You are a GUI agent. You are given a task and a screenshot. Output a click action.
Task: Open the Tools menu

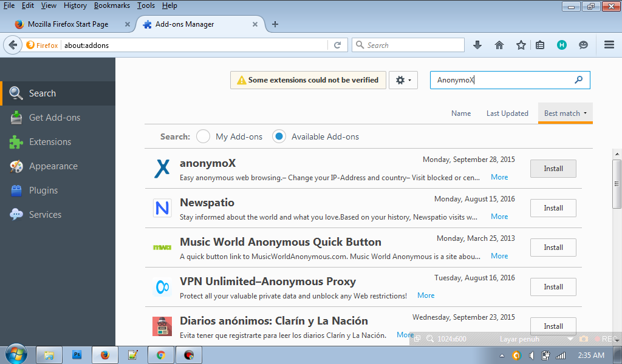pyautogui.click(x=146, y=5)
